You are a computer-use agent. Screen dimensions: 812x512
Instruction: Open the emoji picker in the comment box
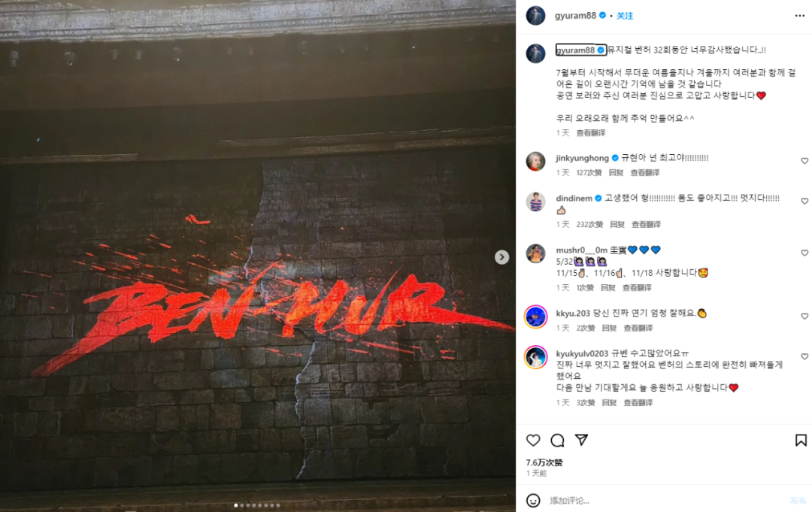[533, 500]
